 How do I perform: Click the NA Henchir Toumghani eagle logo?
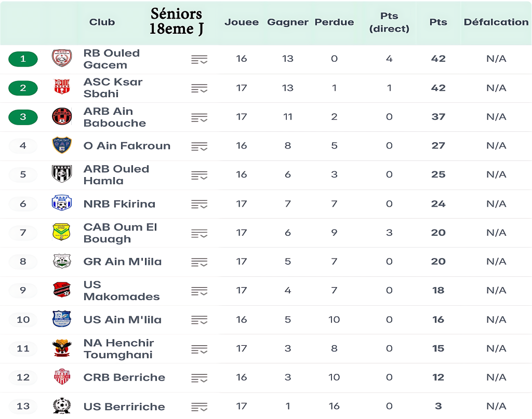(x=62, y=348)
